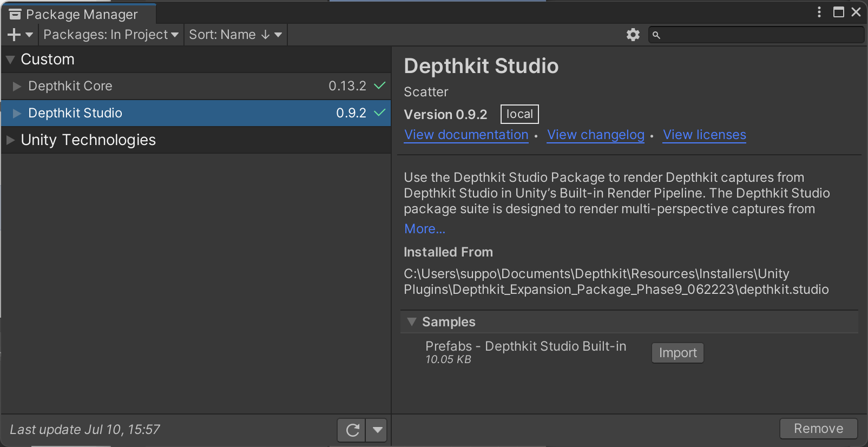Maximize the Package Manager window

tap(838, 12)
